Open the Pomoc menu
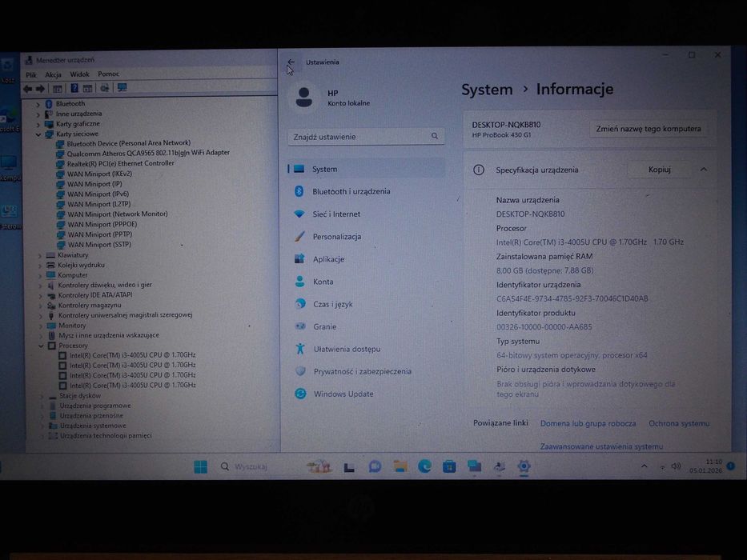The width and height of the screenshot is (747, 560). coord(109,74)
